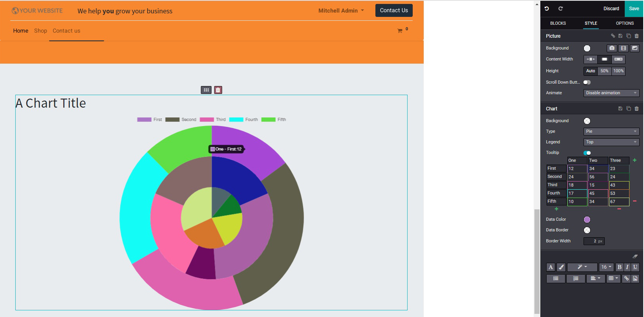Click the Picture section's delete icon
The image size is (644, 317).
(637, 36)
